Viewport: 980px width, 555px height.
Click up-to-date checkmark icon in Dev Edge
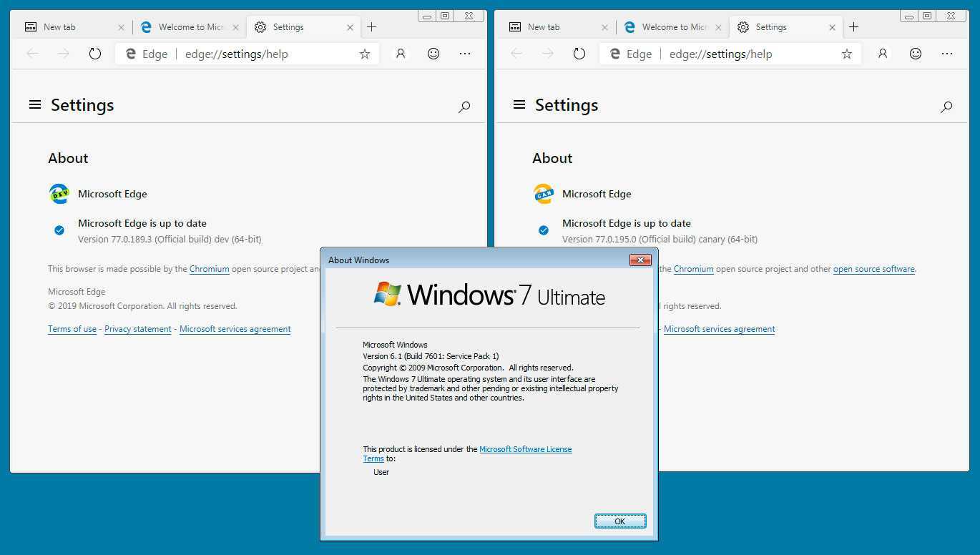pos(59,230)
